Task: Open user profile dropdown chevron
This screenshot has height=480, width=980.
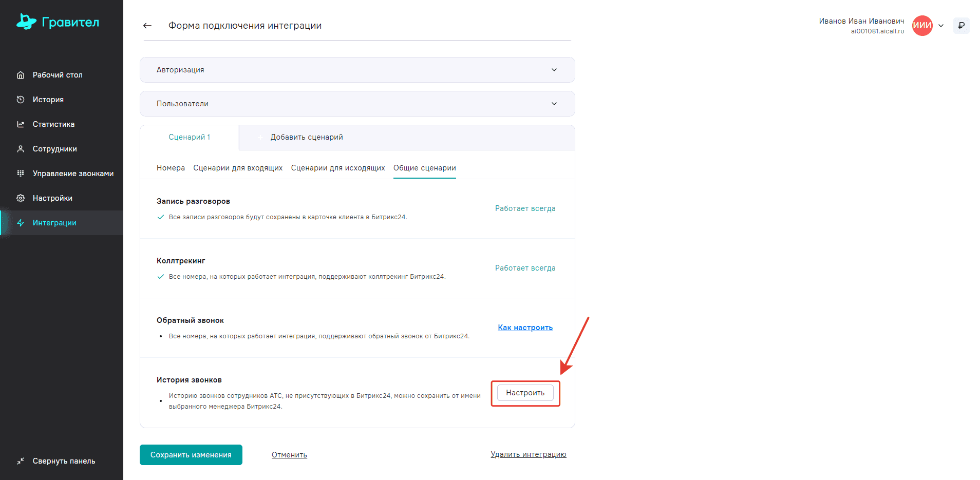Action: coord(941,26)
